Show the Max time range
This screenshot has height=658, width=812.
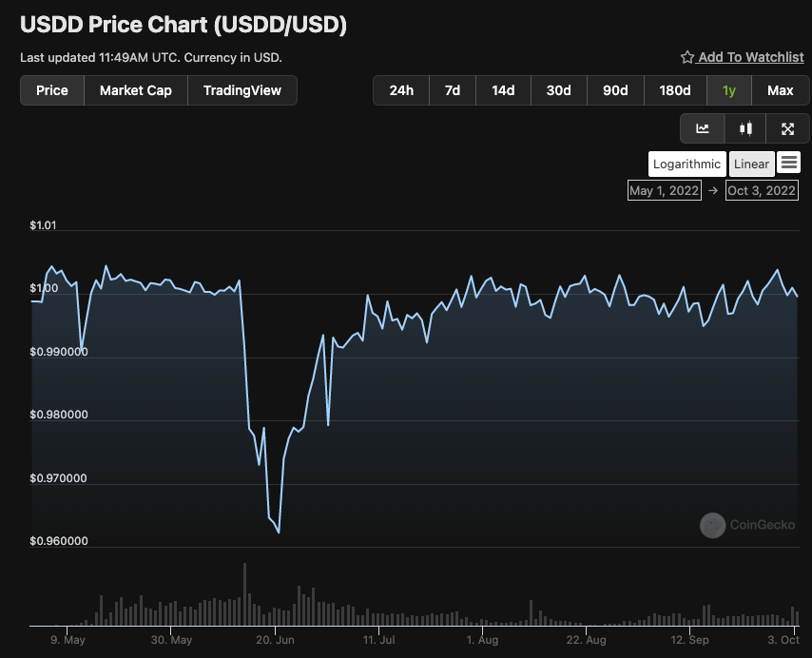coord(781,90)
